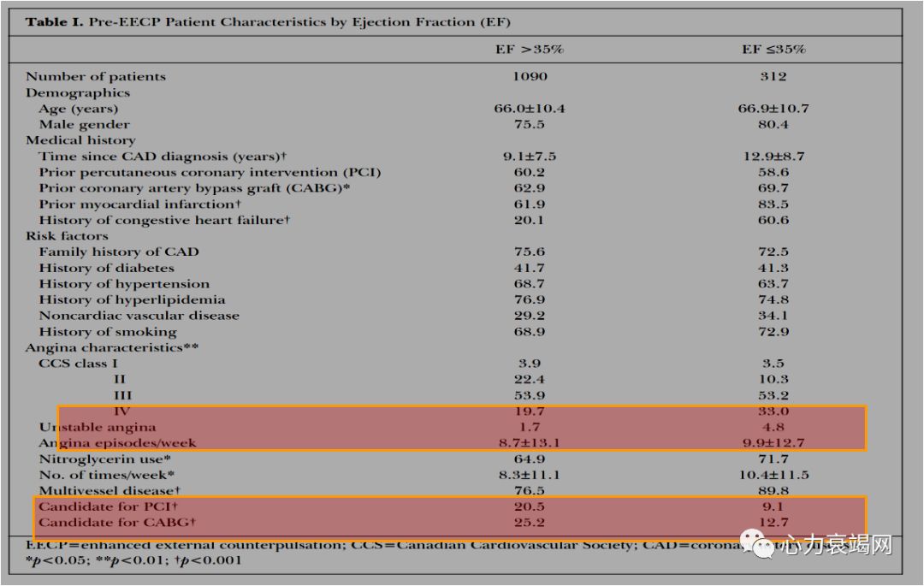Select the History of diabetes row label
924x586 pixels.
click(x=106, y=268)
